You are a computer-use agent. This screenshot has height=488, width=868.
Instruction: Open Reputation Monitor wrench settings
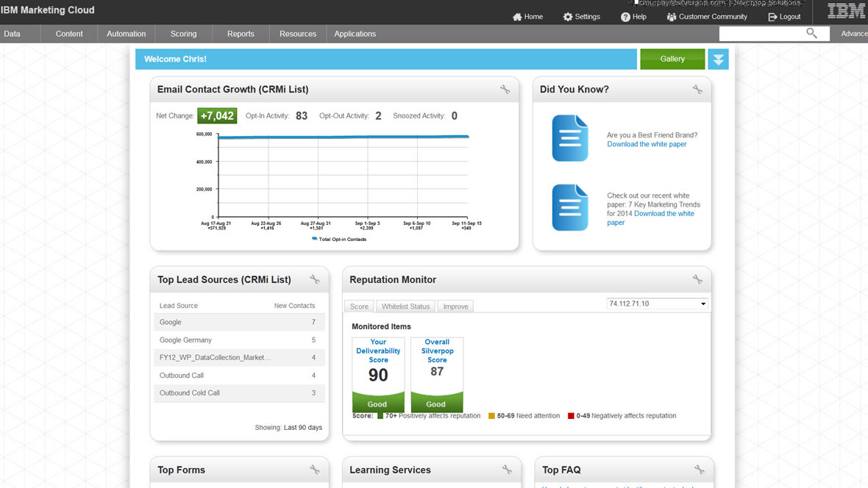click(697, 279)
